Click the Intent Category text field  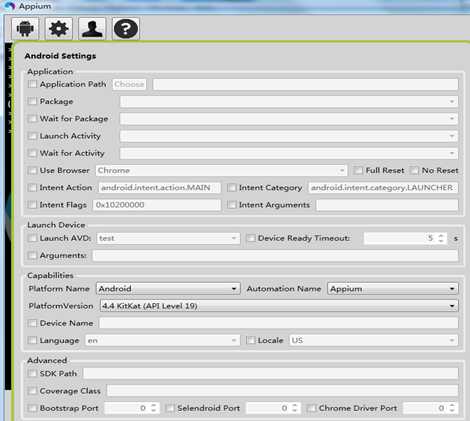pyautogui.click(x=383, y=188)
